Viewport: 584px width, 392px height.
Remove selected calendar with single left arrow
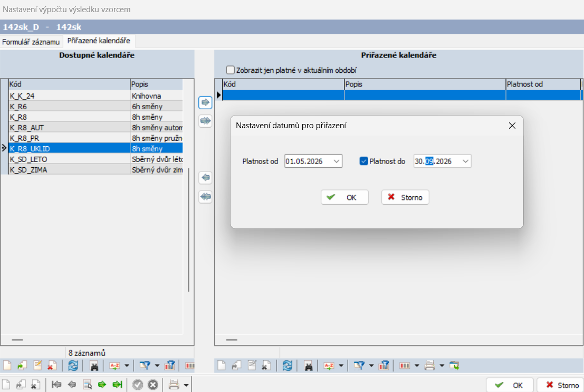point(205,177)
